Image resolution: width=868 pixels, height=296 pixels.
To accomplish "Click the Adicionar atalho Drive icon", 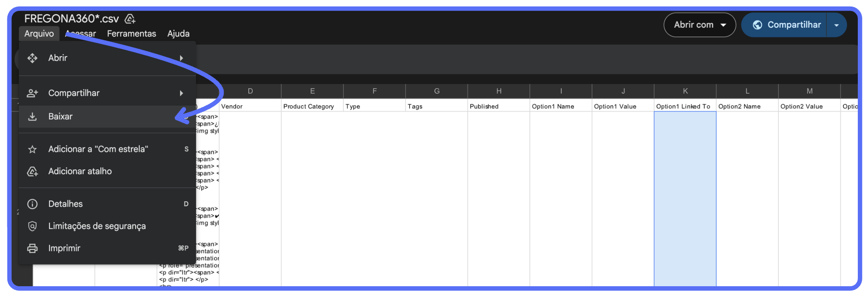I will click(33, 171).
